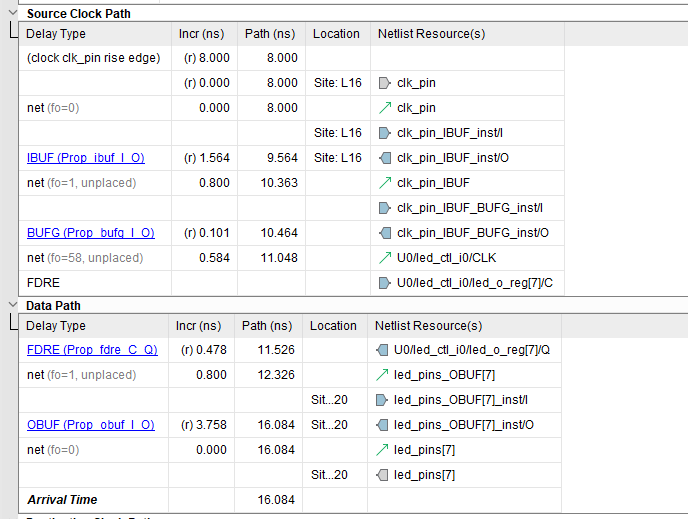Viewport: 688px width, 519px height.
Task: Collapse the Data Path section
Action: [x=13, y=304]
